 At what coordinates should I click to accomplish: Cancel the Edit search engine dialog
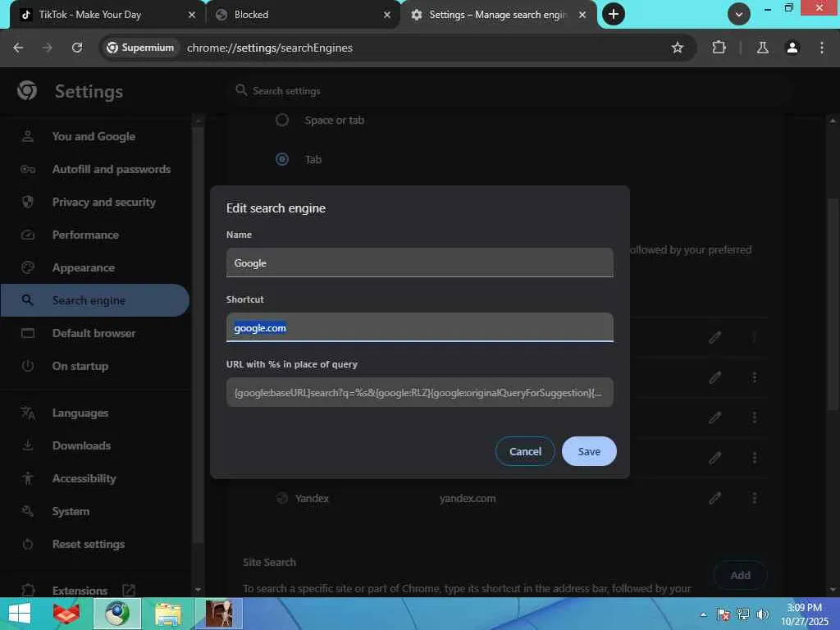pos(525,451)
